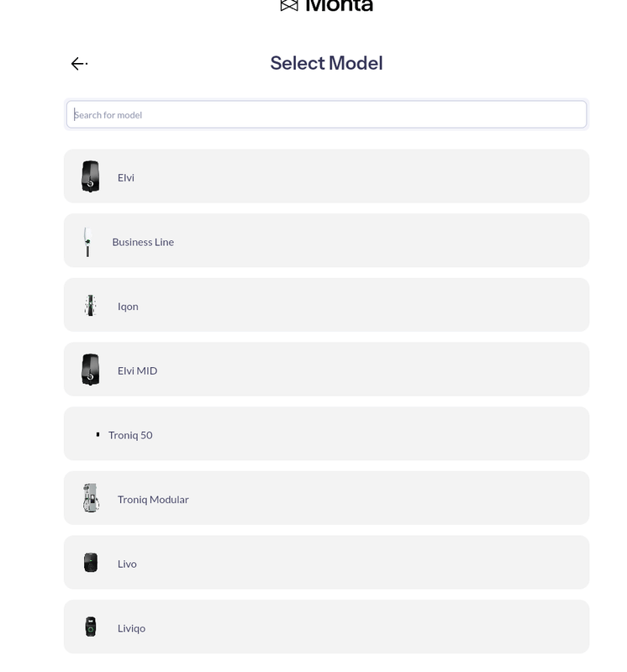
Task: Pick the Livo model label
Action: tap(127, 564)
